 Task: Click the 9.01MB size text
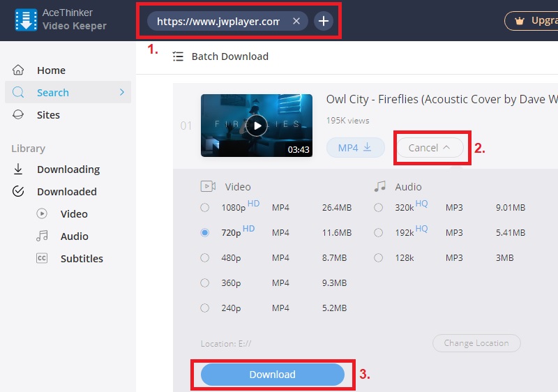511,207
